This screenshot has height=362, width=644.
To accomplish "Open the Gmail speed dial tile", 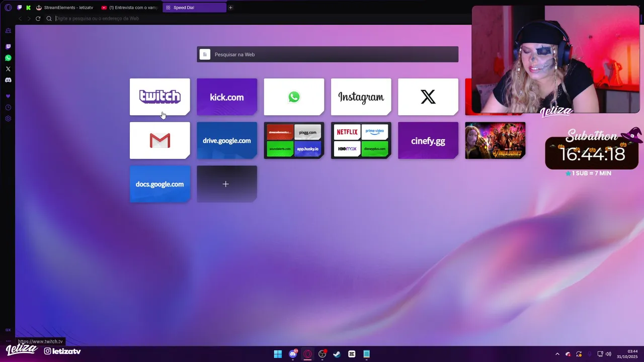I will coord(160,140).
